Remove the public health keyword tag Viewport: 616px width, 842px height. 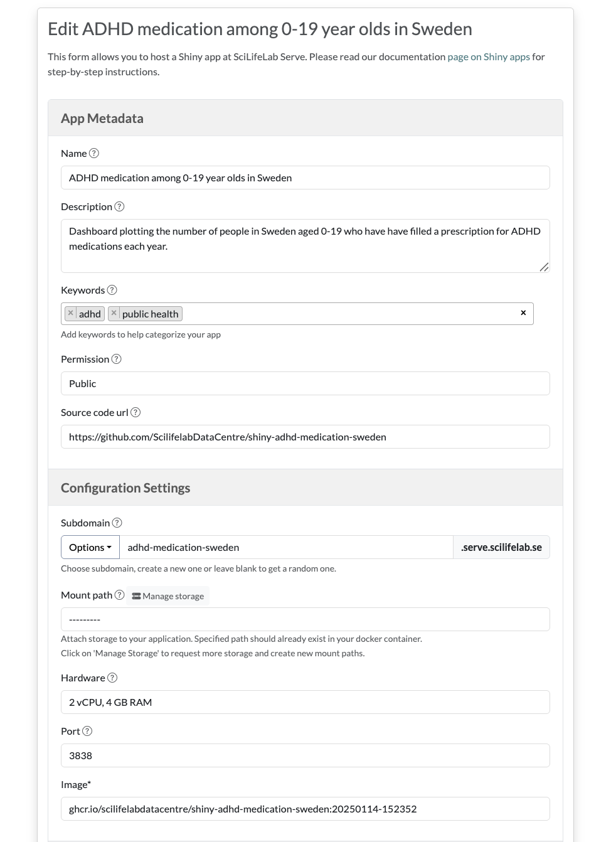[114, 313]
